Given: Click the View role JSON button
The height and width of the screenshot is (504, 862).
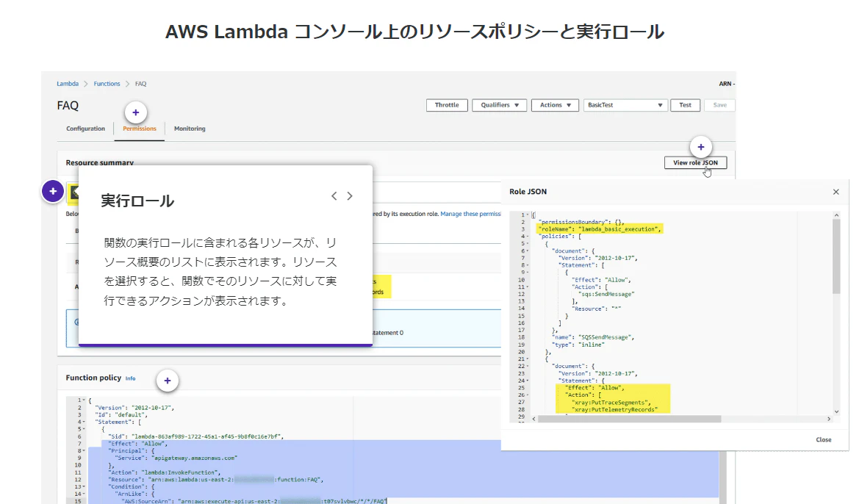Looking at the screenshot, I should [695, 162].
